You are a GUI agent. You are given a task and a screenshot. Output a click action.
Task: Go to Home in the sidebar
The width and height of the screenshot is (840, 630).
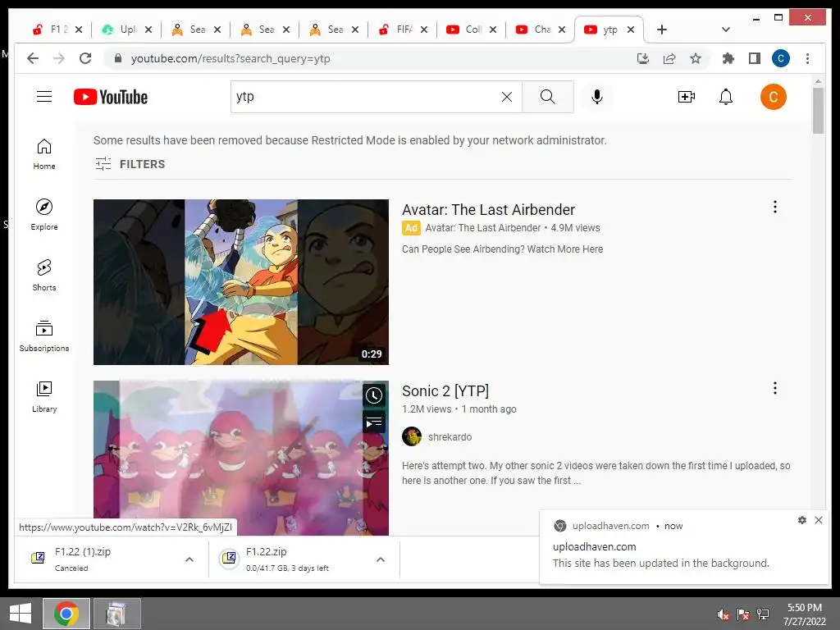point(44,154)
